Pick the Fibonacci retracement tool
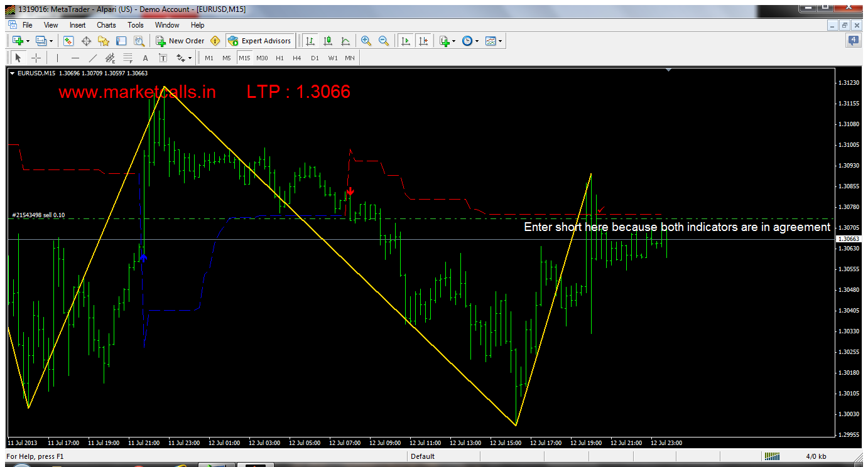The height and width of the screenshot is (467, 868). 127,58
